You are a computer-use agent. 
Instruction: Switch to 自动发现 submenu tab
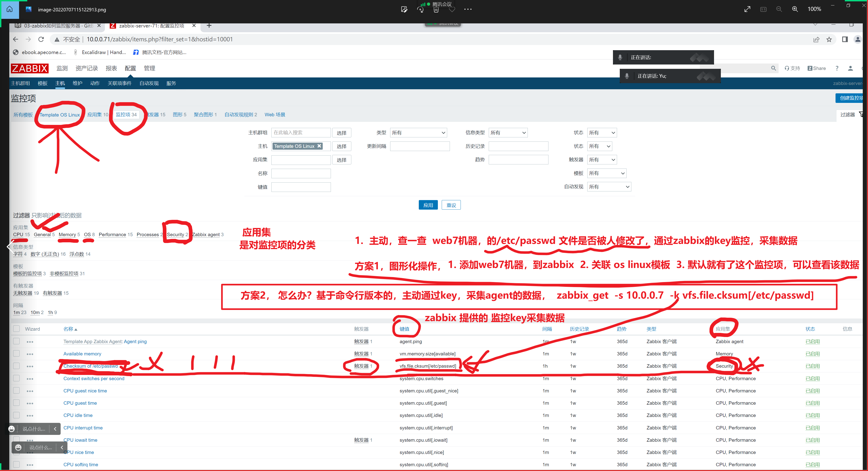coord(149,83)
